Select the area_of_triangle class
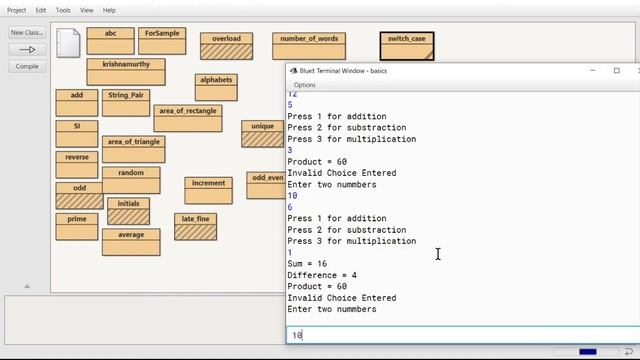This screenshot has height=360, width=640. [x=133, y=149]
